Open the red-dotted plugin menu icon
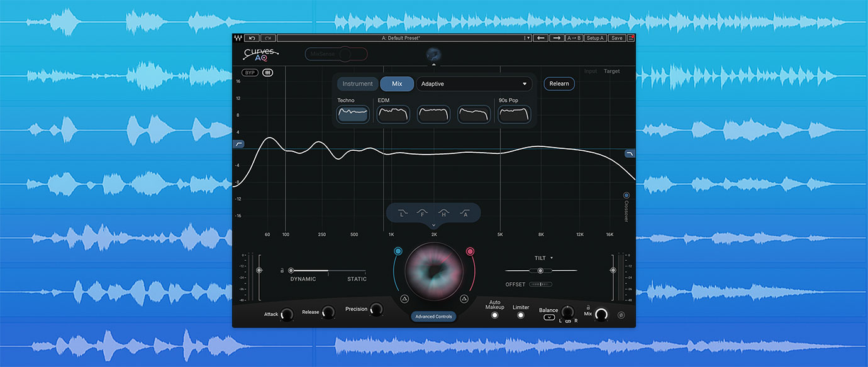This screenshot has height=367, width=868. pos(631,38)
